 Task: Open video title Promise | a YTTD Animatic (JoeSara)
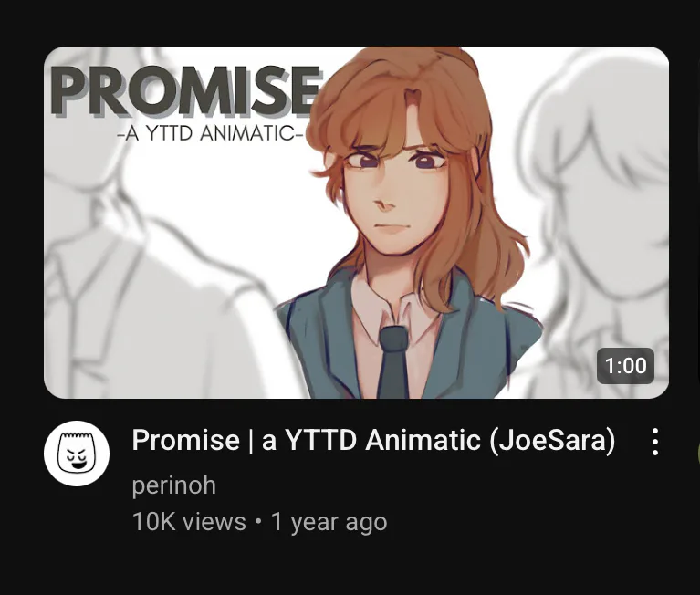(x=373, y=440)
